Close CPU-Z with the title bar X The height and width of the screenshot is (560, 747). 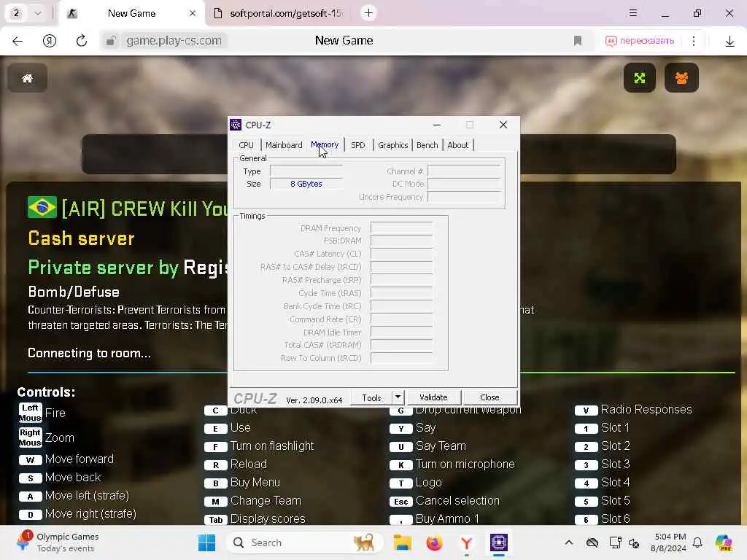coord(503,125)
